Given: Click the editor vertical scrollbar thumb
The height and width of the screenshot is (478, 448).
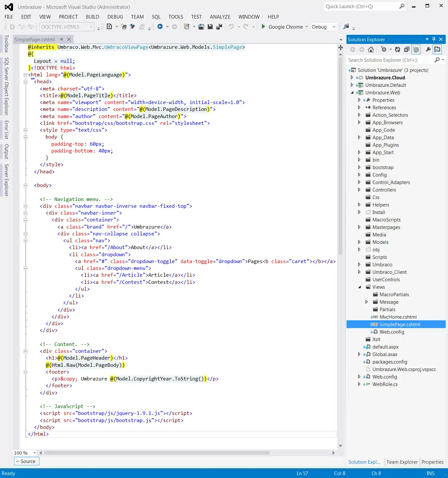Looking at the screenshot, I should click(x=341, y=156).
